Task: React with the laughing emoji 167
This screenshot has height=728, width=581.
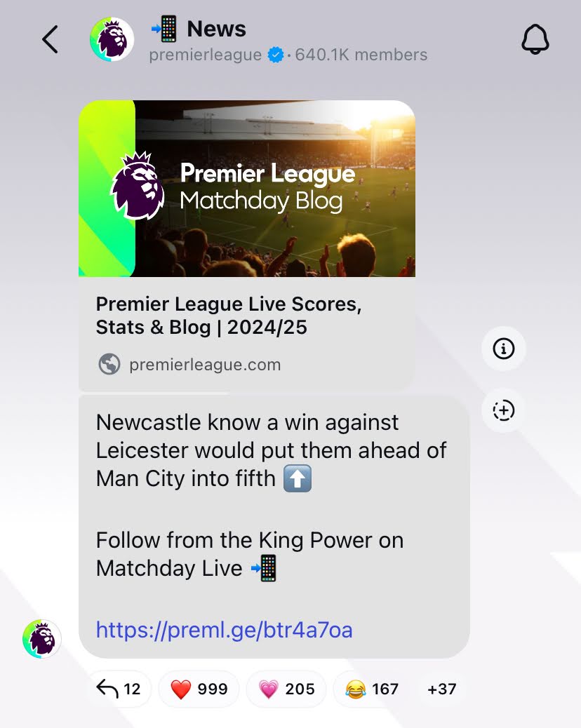Action: click(372, 689)
